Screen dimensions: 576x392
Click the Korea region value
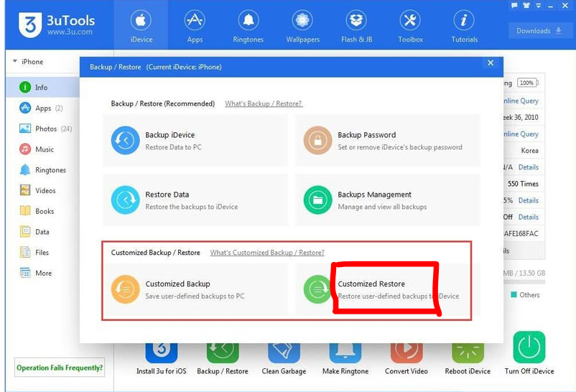click(x=530, y=151)
